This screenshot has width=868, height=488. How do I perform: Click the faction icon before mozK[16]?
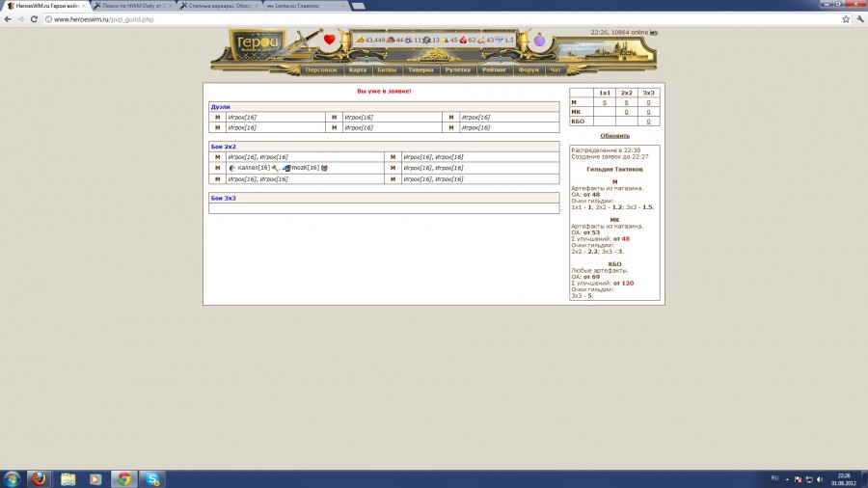(x=286, y=168)
